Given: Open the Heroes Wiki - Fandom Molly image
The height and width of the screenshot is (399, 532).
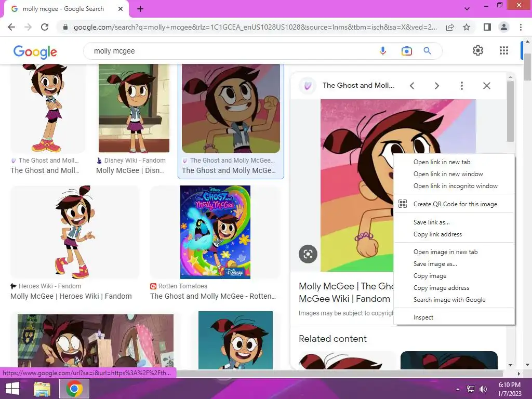Looking at the screenshot, I should (x=75, y=232).
